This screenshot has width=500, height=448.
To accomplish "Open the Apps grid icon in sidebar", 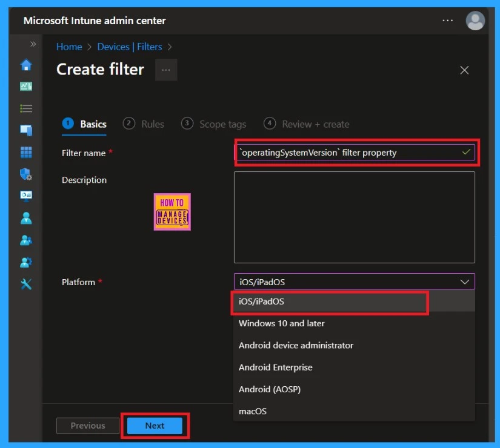I will (x=26, y=153).
